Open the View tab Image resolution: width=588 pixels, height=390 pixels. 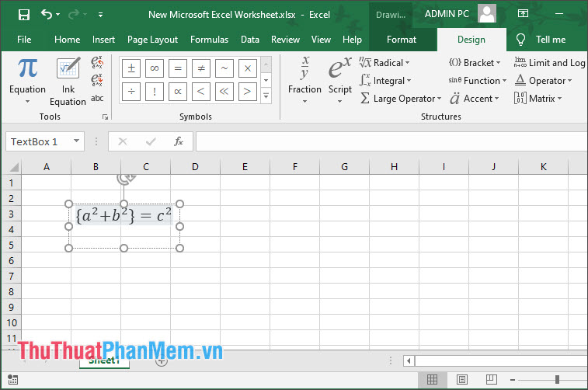point(321,40)
